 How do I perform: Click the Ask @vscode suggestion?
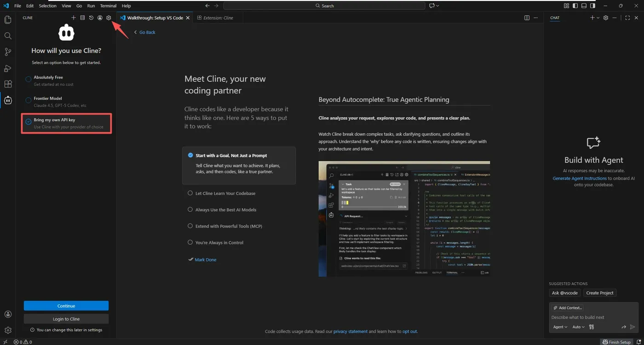[564, 293]
